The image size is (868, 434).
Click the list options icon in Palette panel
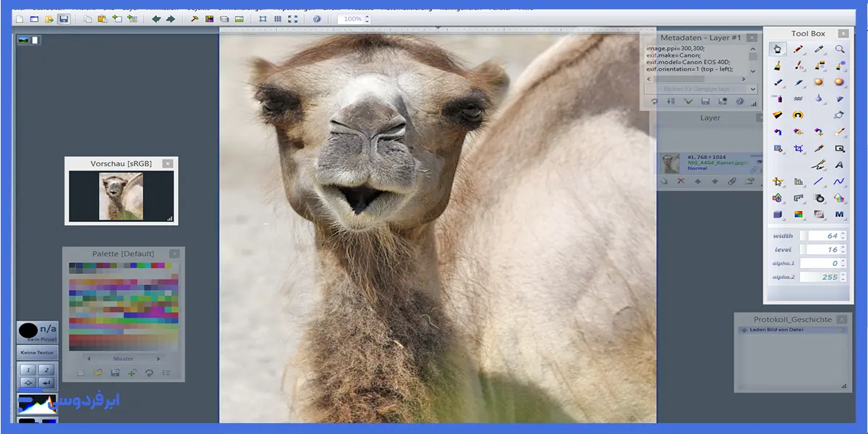tap(166, 373)
